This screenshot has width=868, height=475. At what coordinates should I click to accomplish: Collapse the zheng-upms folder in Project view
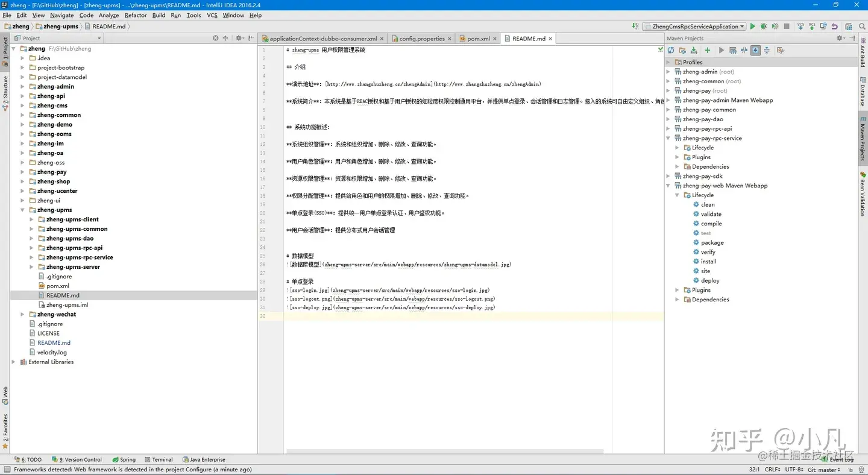(x=22, y=209)
